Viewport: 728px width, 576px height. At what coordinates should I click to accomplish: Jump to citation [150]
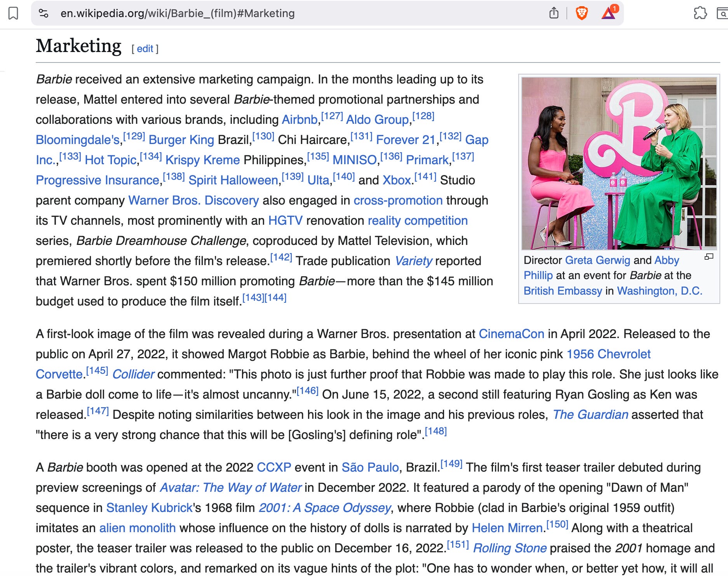(557, 524)
